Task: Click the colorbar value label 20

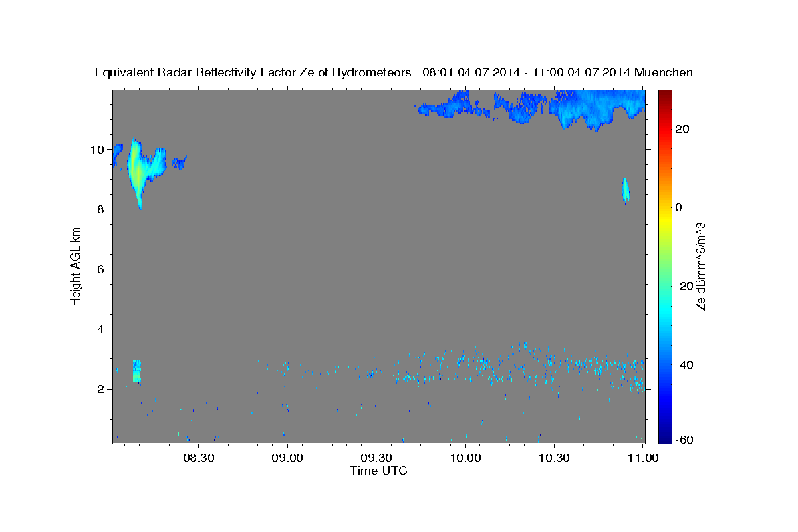Action: tap(682, 129)
